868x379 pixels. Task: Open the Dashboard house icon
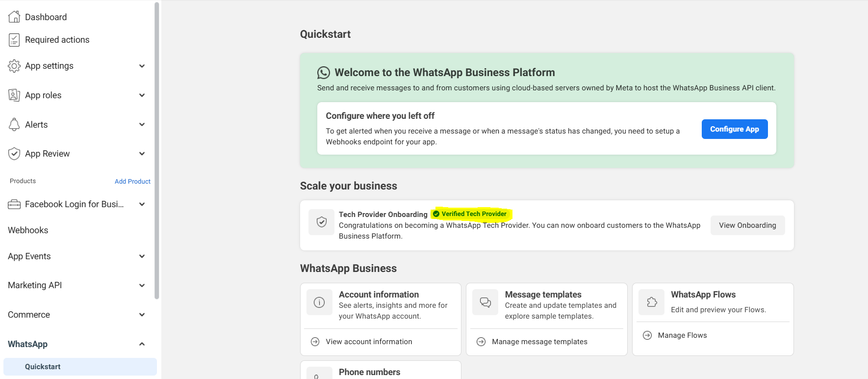click(x=14, y=17)
